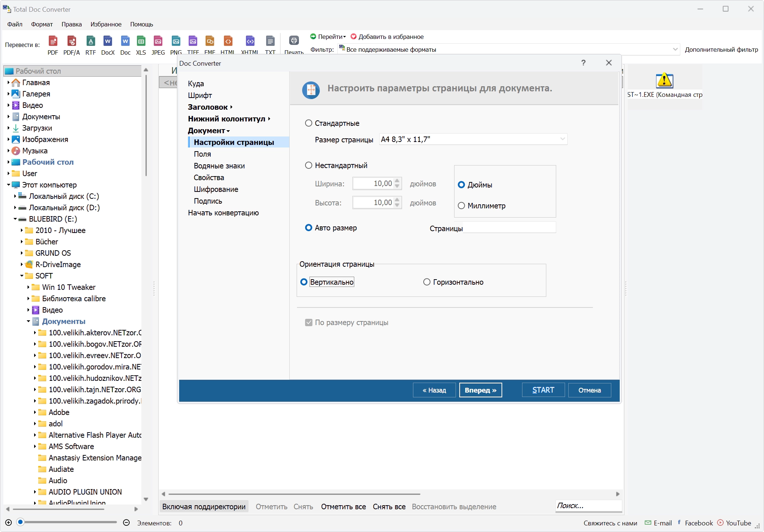Click the thumbnail zoom slider handle

[21, 522]
